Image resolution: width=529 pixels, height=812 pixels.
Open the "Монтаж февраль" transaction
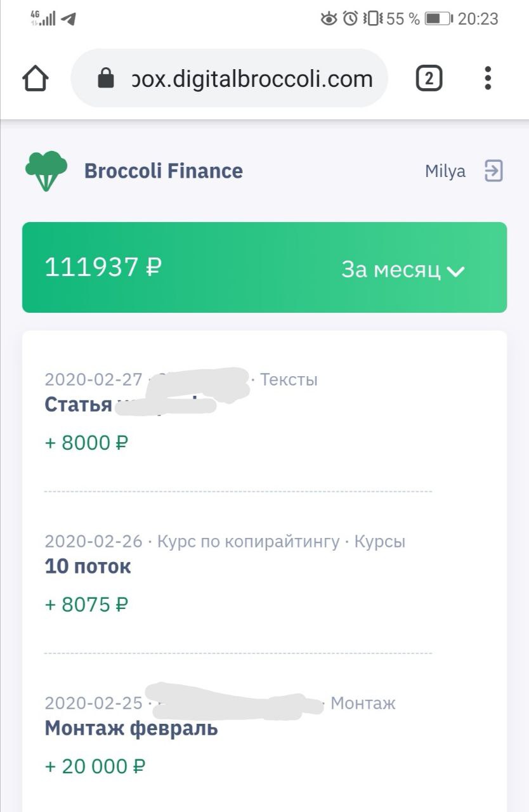point(131,728)
